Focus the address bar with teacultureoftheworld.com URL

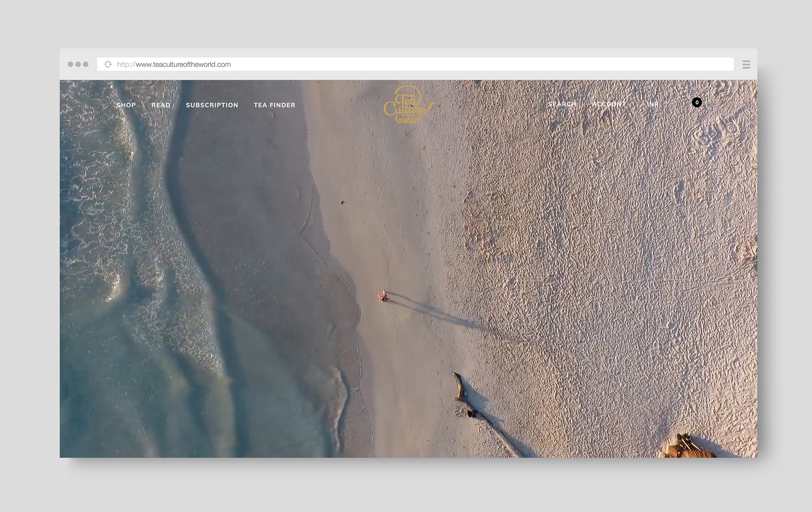pyautogui.click(x=415, y=64)
